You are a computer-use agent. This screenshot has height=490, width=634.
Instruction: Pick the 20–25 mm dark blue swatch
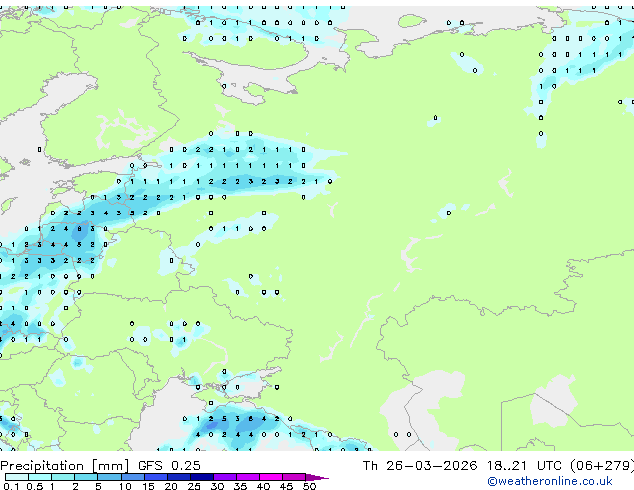coord(179,477)
